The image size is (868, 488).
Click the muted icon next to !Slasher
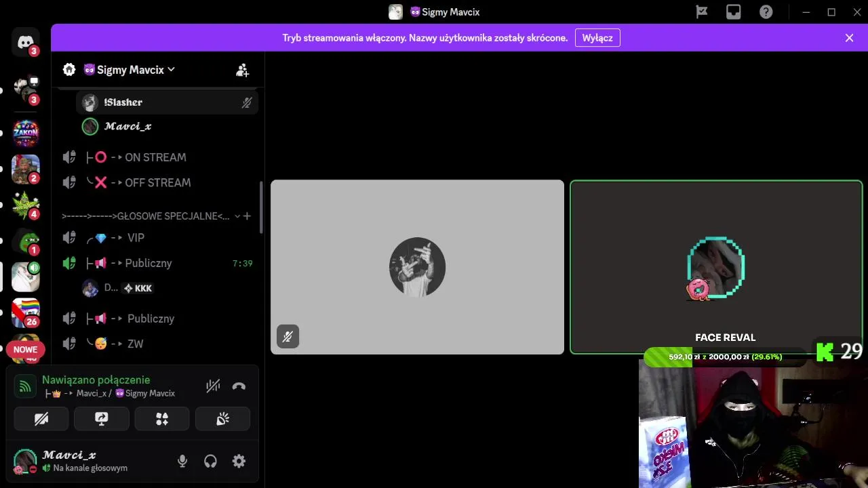(x=247, y=102)
